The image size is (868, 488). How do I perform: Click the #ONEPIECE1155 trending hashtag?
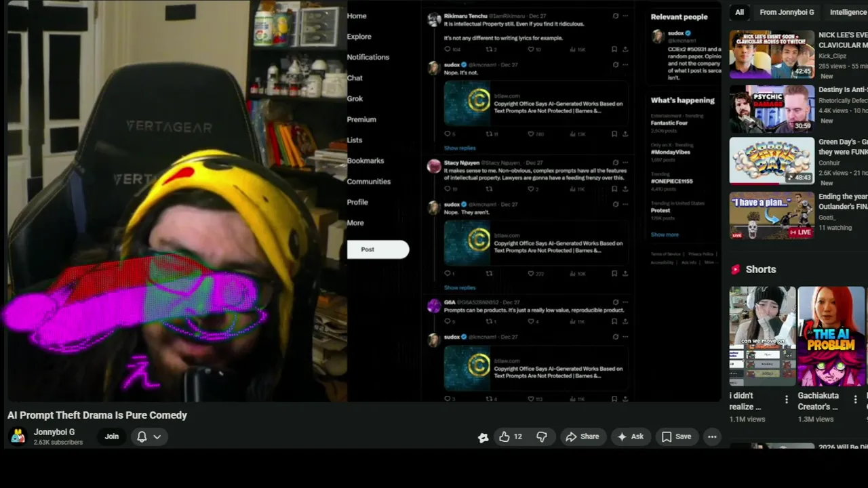(672, 182)
